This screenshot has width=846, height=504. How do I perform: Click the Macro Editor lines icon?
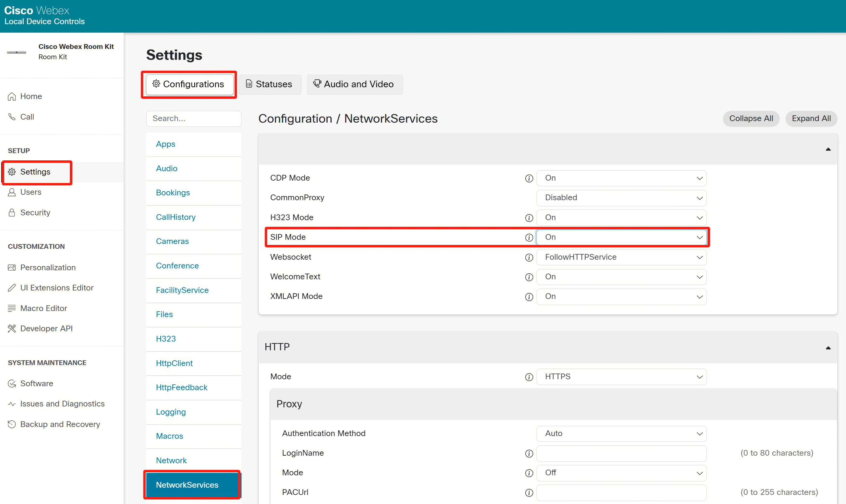pos(12,308)
